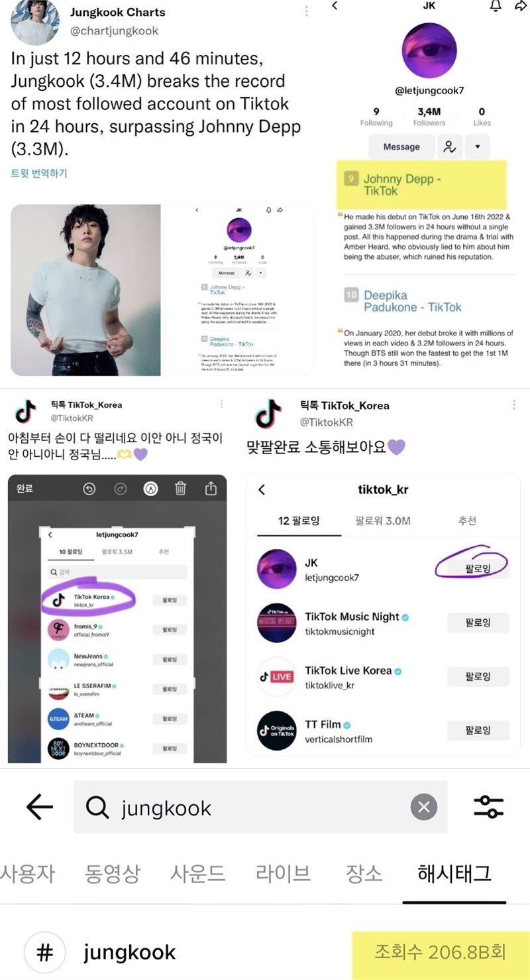
Task: Open the three-dot menu on Jungkook Charts tweet
Action: [306, 11]
